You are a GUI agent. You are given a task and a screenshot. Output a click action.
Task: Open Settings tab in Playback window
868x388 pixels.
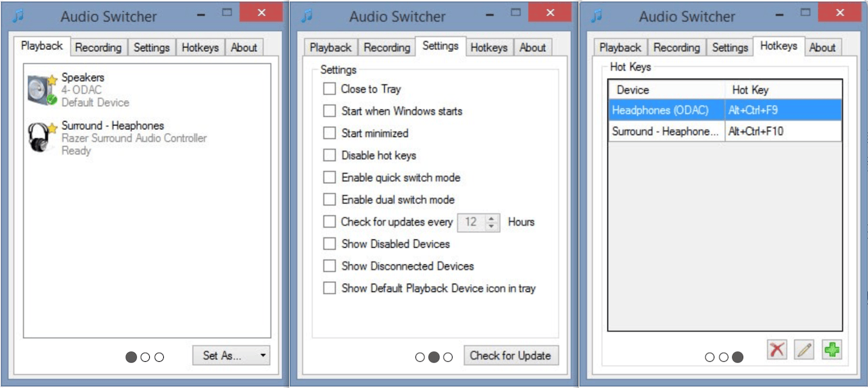point(152,47)
